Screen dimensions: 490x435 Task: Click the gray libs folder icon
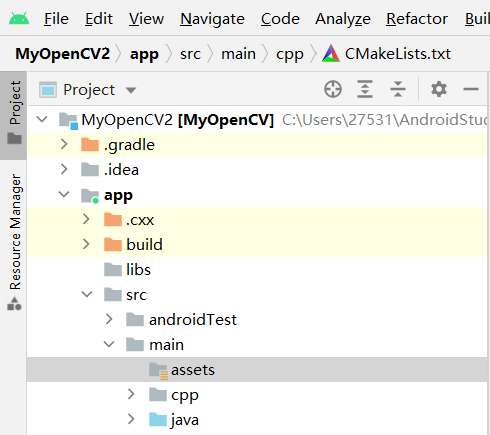[113, 269]
